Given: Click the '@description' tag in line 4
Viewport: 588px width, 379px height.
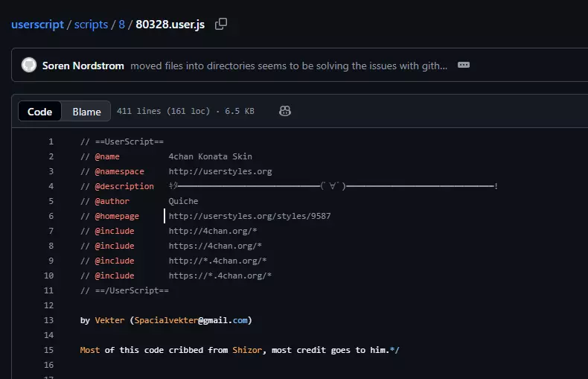Looking at the screenshot, I should pos(124,186).
